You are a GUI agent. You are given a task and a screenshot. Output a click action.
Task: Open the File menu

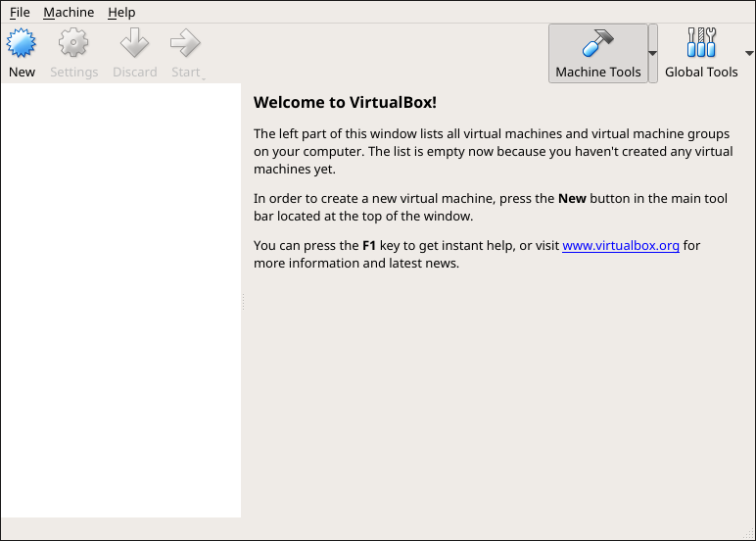(x=20, y=12)
